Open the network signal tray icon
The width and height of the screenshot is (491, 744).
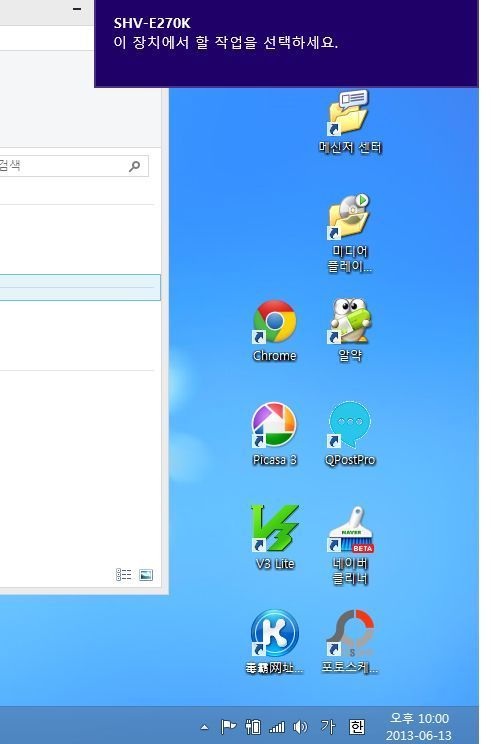coord(277,727)
